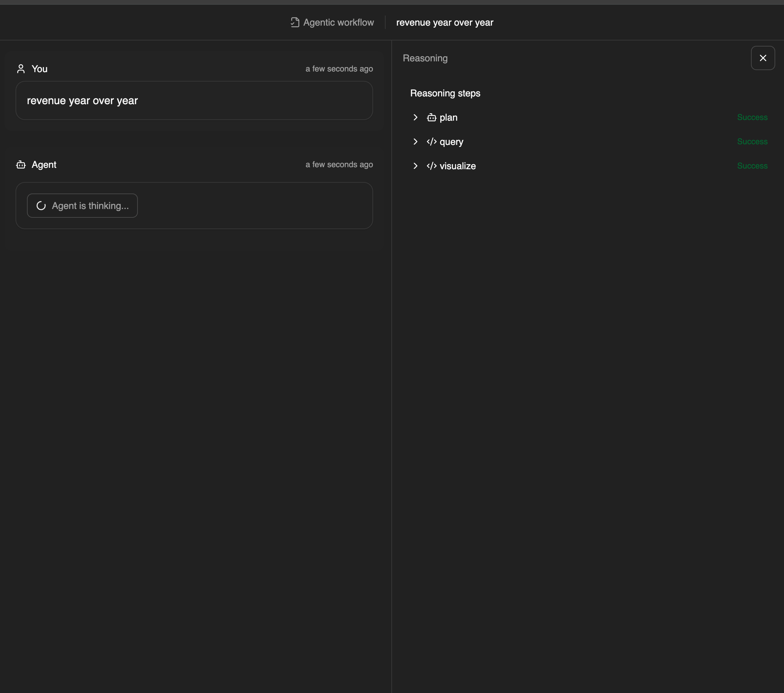Close the Reasoning panel

point(762,58)
